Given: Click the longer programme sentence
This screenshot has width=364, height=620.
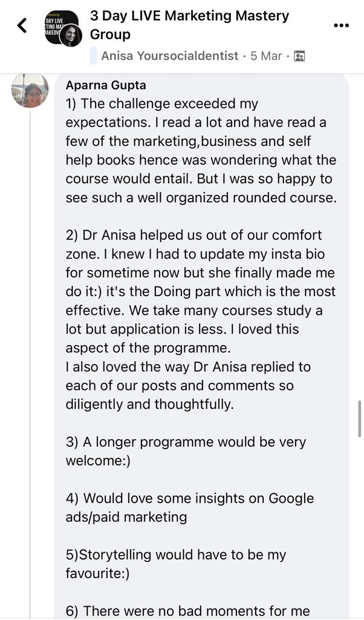Looking at the screenshot, I should pos(186,451).
